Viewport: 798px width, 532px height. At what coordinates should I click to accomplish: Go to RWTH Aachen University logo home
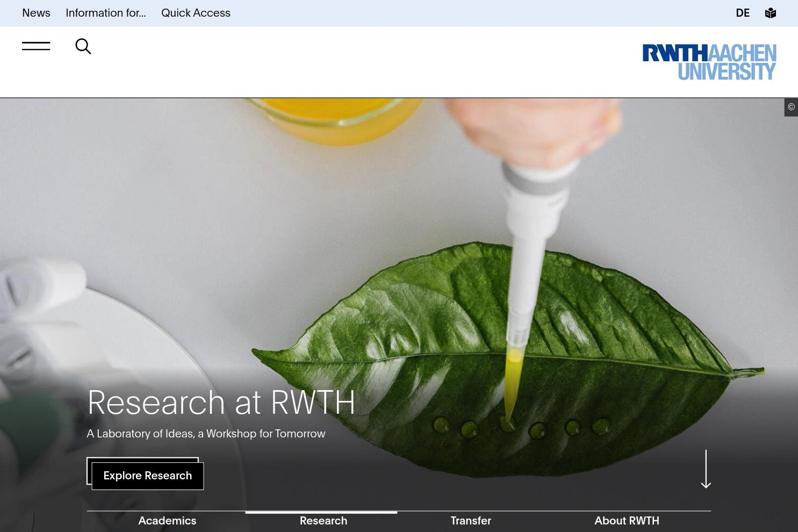[709, 62]
